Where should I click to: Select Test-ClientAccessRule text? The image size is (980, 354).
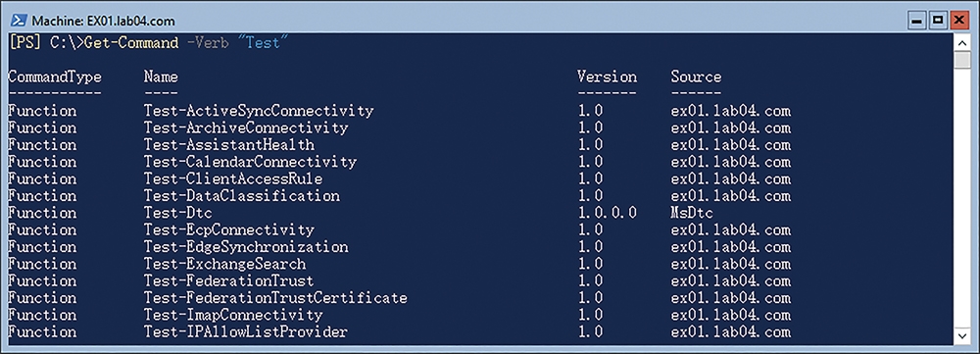coord(233,178)
